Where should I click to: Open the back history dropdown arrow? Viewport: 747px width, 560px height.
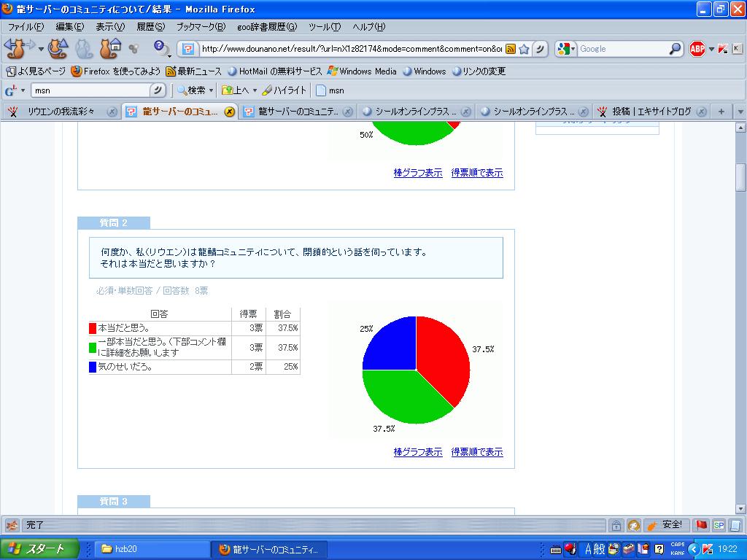point(41,49)
